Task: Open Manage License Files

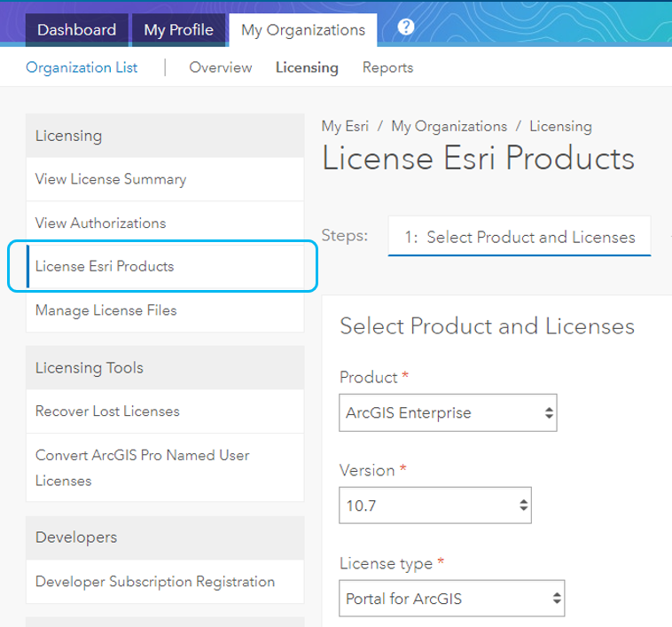Action: pyautogui.click(x=165, y=310)
